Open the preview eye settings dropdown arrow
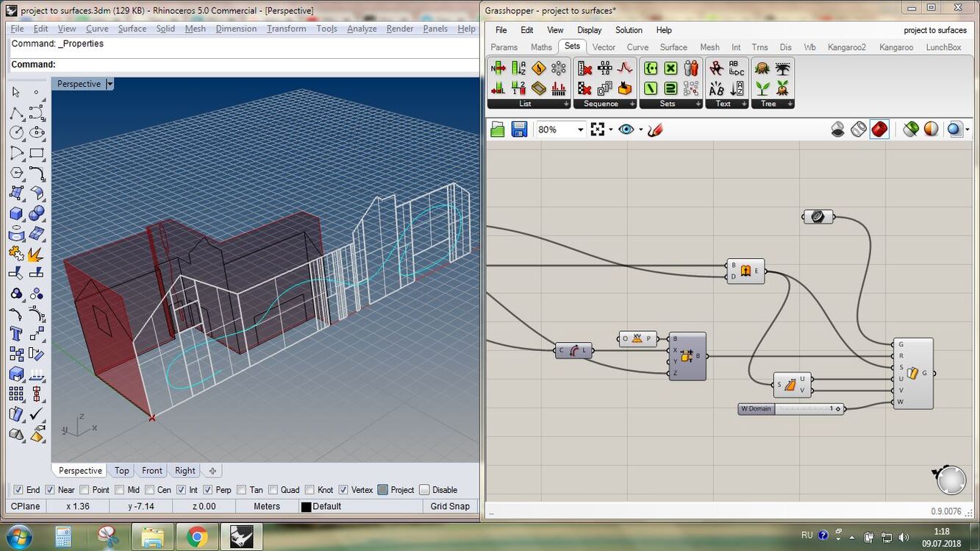Viewport: 980px width, 551px height. point(640,130)
